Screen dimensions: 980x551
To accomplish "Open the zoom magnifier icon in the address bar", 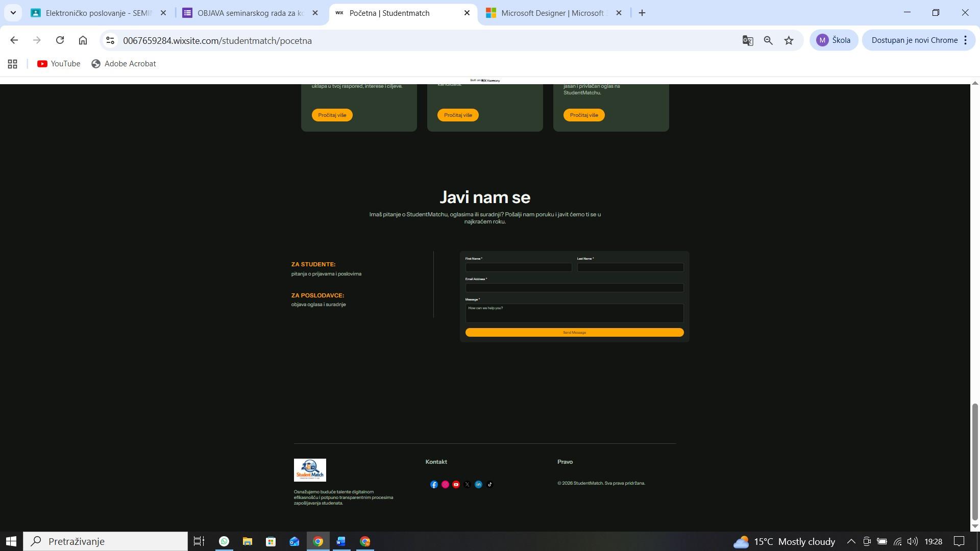I will (x=768, y=40).
